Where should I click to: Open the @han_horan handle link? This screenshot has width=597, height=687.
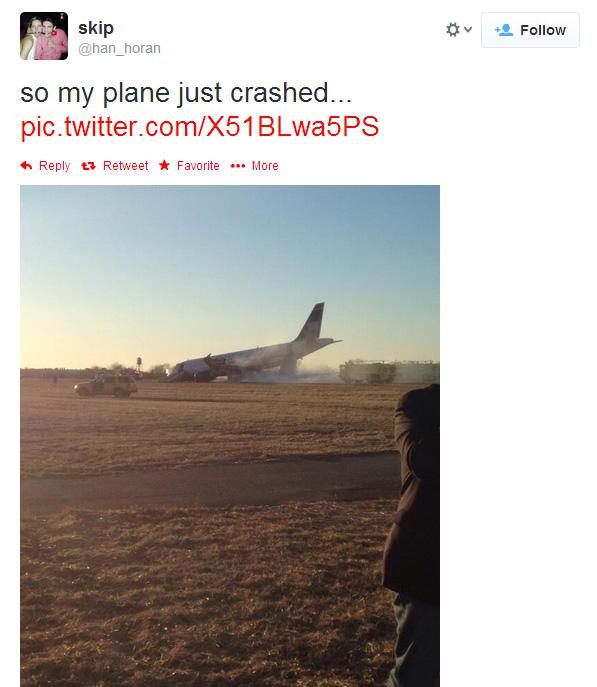119,48
